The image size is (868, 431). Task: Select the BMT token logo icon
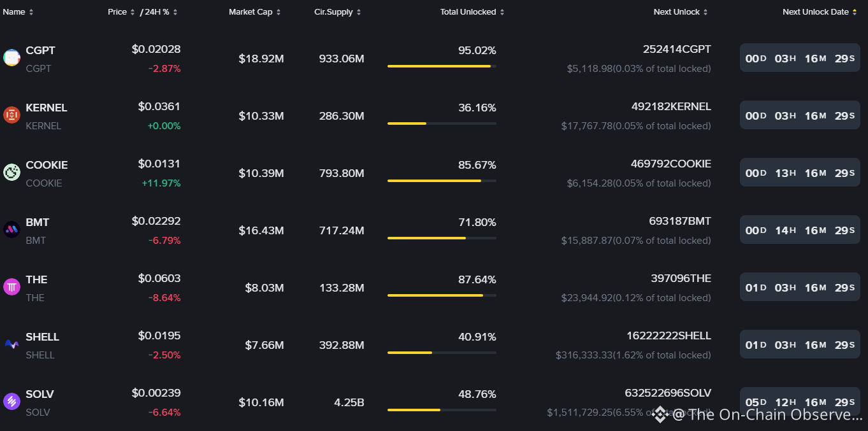[11, 230]
